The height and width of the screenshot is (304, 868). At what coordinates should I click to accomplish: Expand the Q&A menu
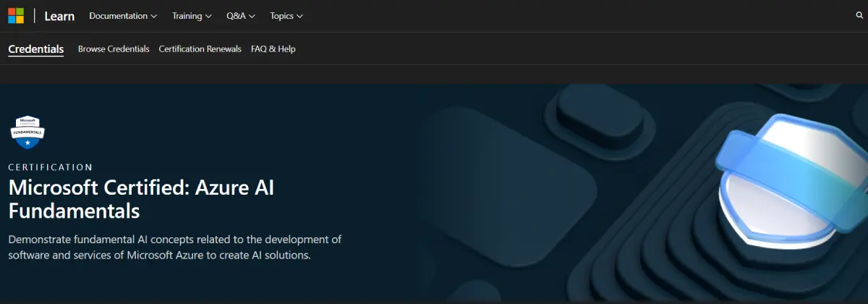coord(241,16)
